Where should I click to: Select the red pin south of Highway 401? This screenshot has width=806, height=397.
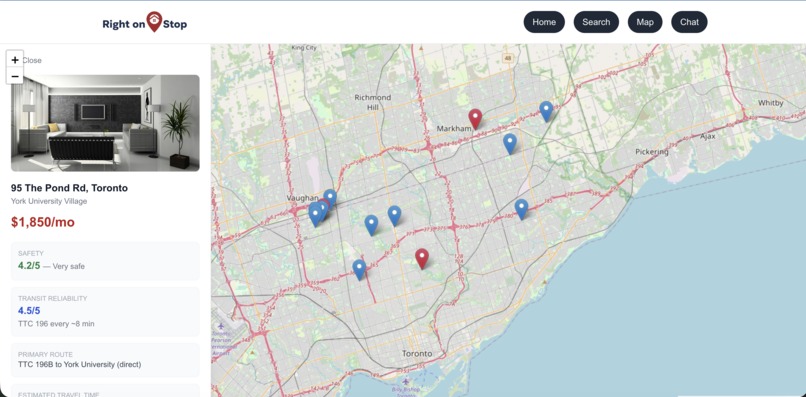tap(422, 258)
